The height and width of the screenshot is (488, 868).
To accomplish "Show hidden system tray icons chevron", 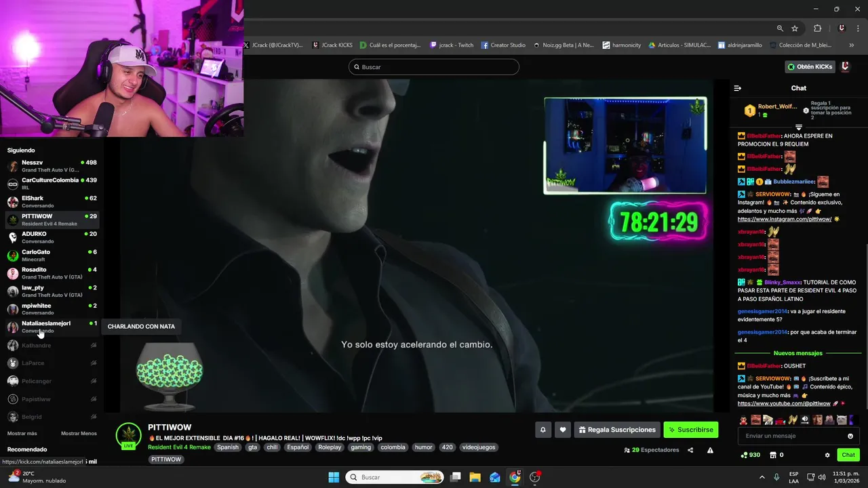I will click(762, 477).
